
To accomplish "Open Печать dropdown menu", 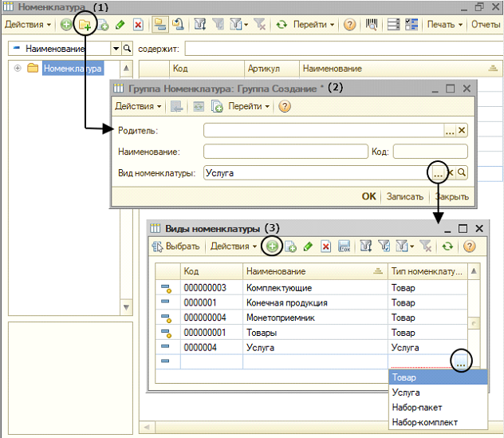I will (x=445, y=25).
